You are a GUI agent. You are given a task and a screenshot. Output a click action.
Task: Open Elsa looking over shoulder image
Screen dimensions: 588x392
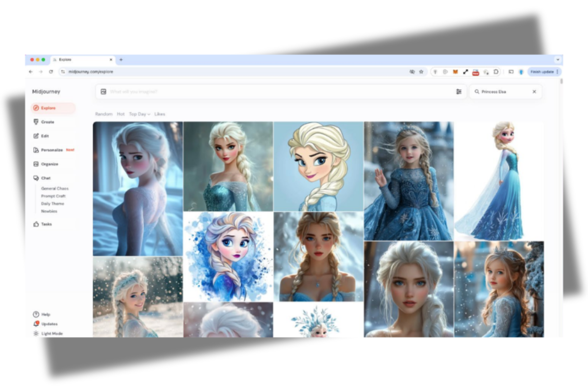point(138,189)
